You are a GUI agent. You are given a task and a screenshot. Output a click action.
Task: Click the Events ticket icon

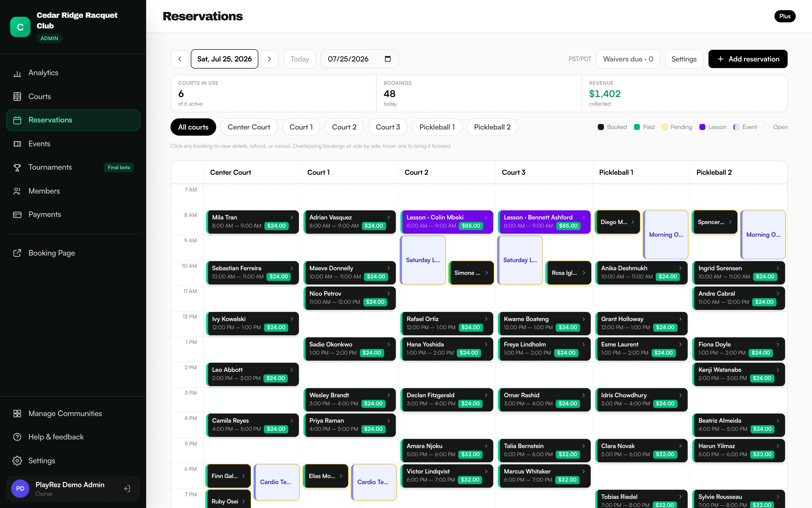click(17, 144)
